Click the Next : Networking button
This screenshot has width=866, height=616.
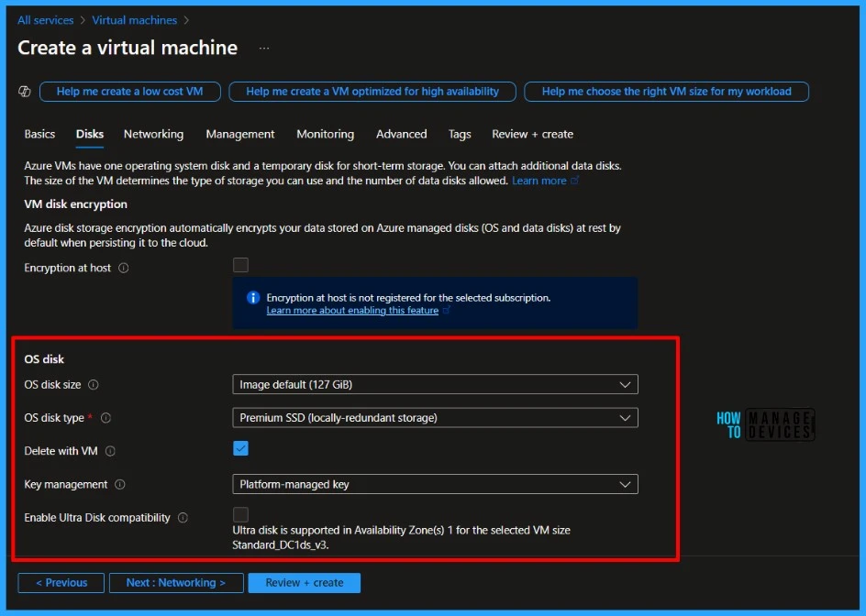pos(176,583)
